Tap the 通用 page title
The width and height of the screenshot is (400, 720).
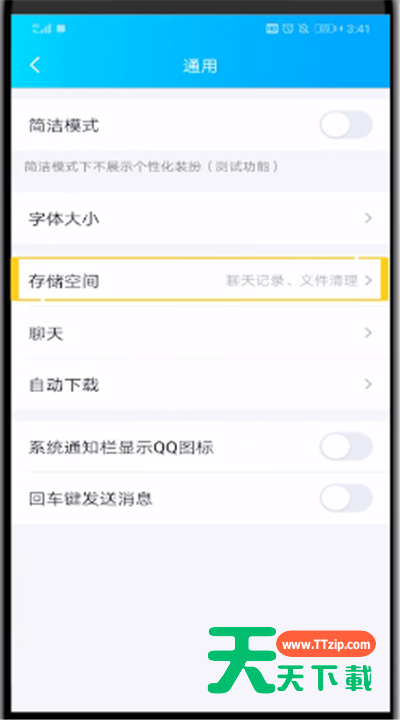200,66
